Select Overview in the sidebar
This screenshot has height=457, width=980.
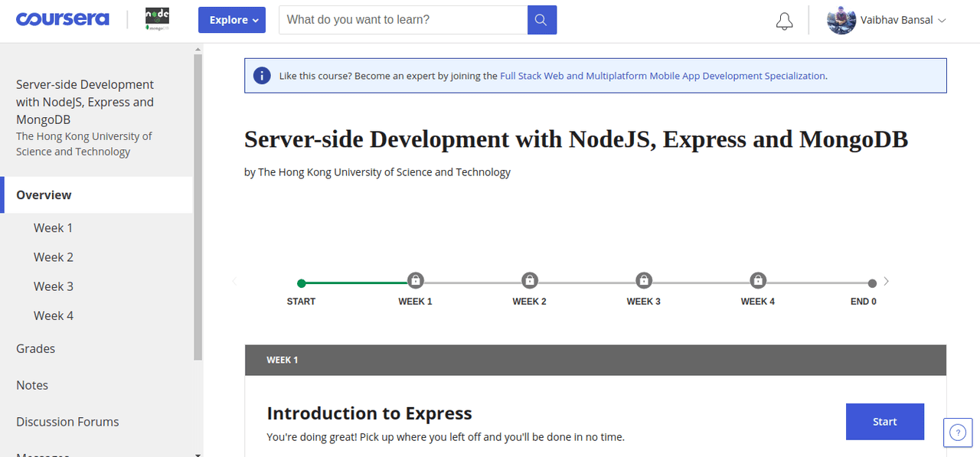[96, 194]
